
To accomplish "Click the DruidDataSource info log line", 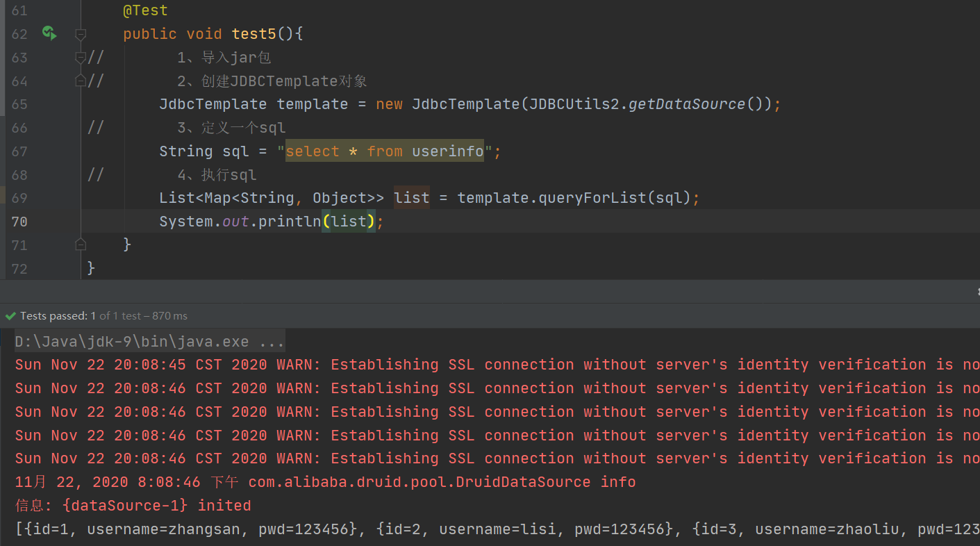I will click(x=325, y=482).
